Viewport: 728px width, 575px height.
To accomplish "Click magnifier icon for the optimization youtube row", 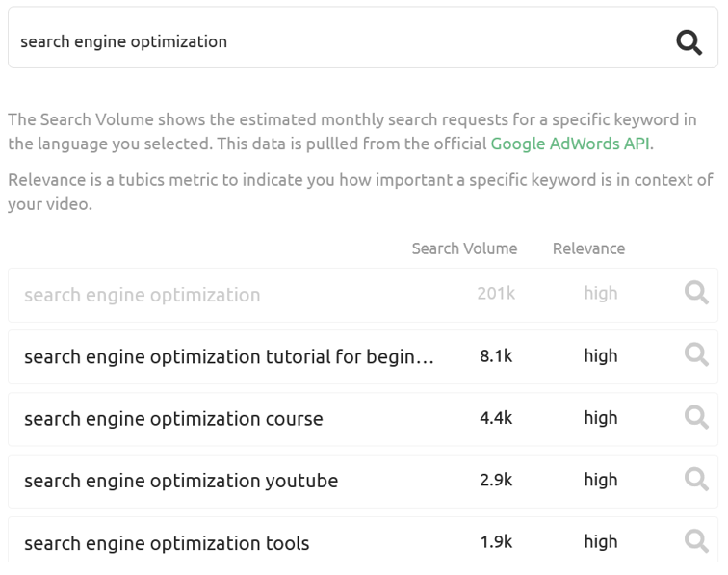I will pos(695,480).
